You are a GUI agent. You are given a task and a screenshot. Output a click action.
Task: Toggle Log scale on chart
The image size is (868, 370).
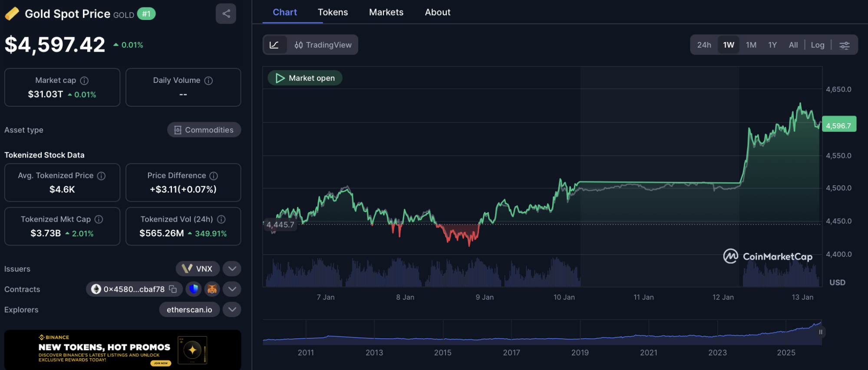click(x=817, y=45)
